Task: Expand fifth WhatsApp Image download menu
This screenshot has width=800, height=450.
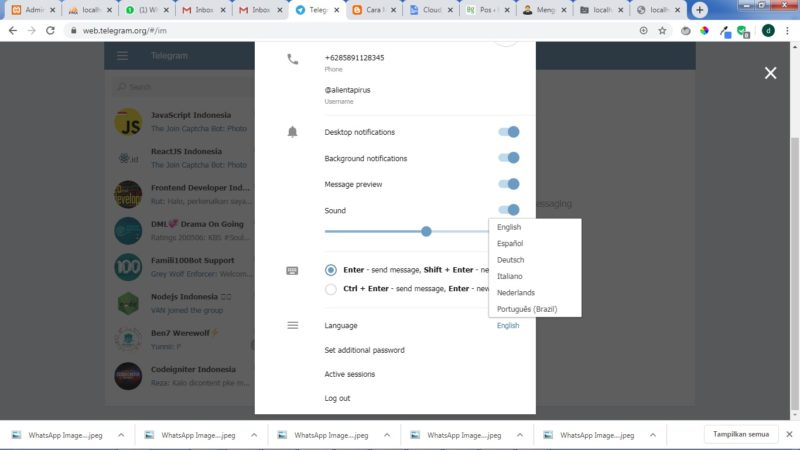Action: (653, 435)
